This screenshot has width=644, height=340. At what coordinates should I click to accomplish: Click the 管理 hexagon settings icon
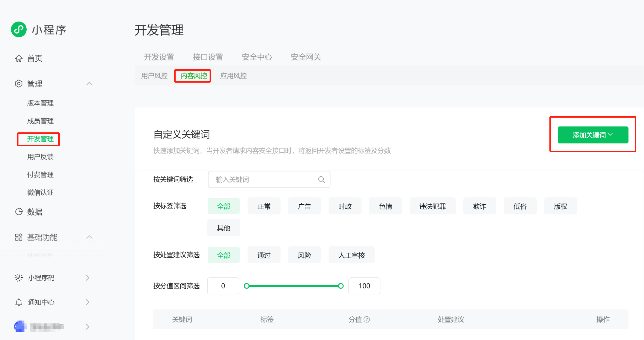click(x=19, y=84)
